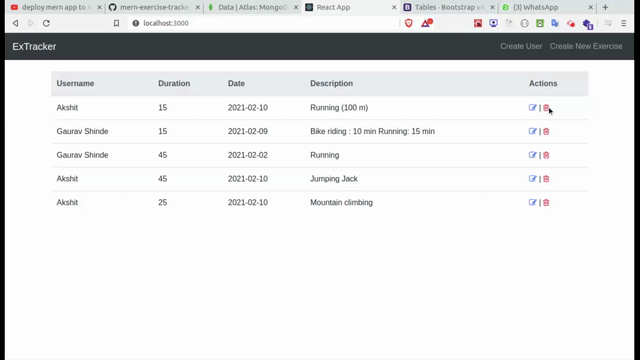640x360 pixels.
Task: Click the browser forward arrow
Action: click(x=31, y=23)
